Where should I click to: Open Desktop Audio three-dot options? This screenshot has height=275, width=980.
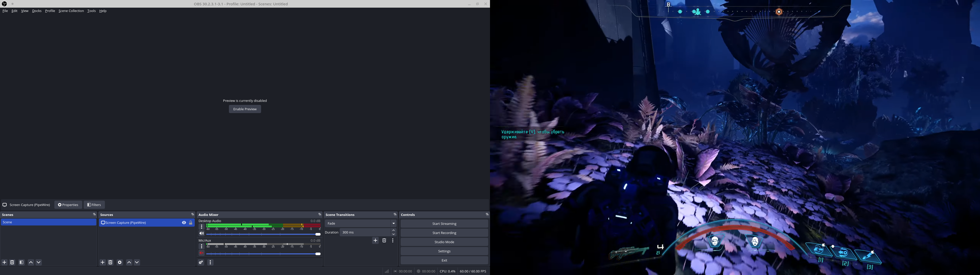202,227
